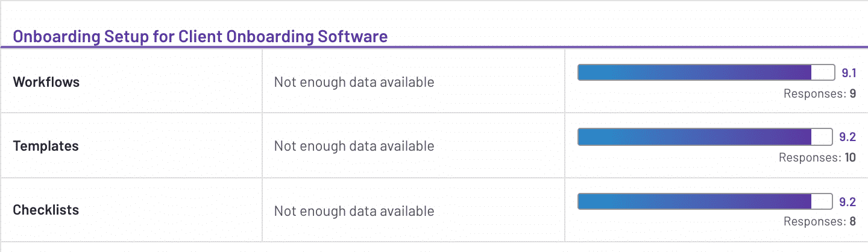868x252 pixels.
Task: Click unfilled white end of Templates bar
Action: [x=823, y=137]
